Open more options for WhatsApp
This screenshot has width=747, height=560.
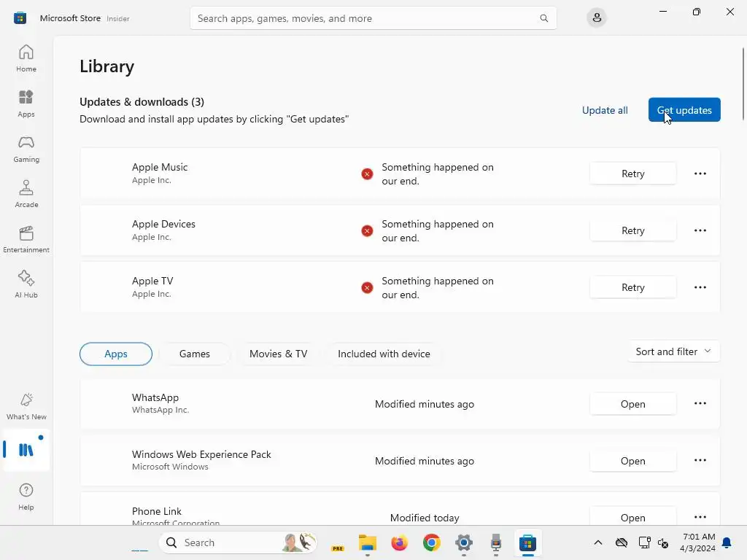[x=700, y=403]
